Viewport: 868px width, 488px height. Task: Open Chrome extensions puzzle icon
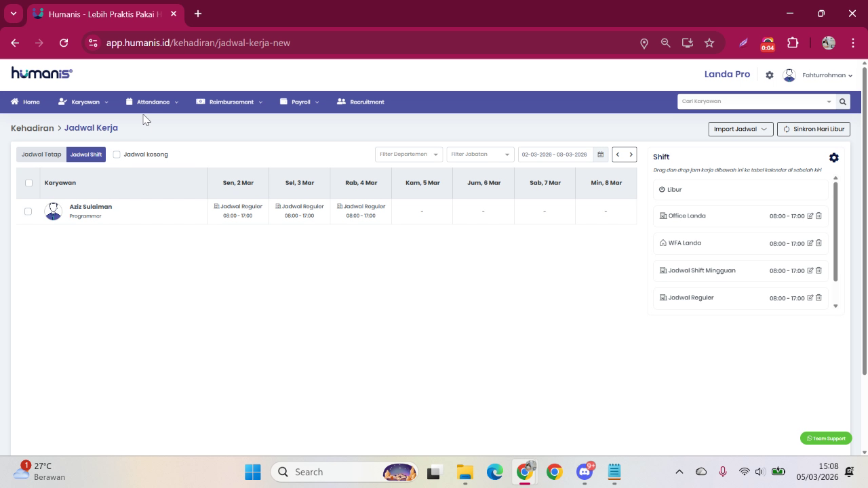(x=793, y=43)
